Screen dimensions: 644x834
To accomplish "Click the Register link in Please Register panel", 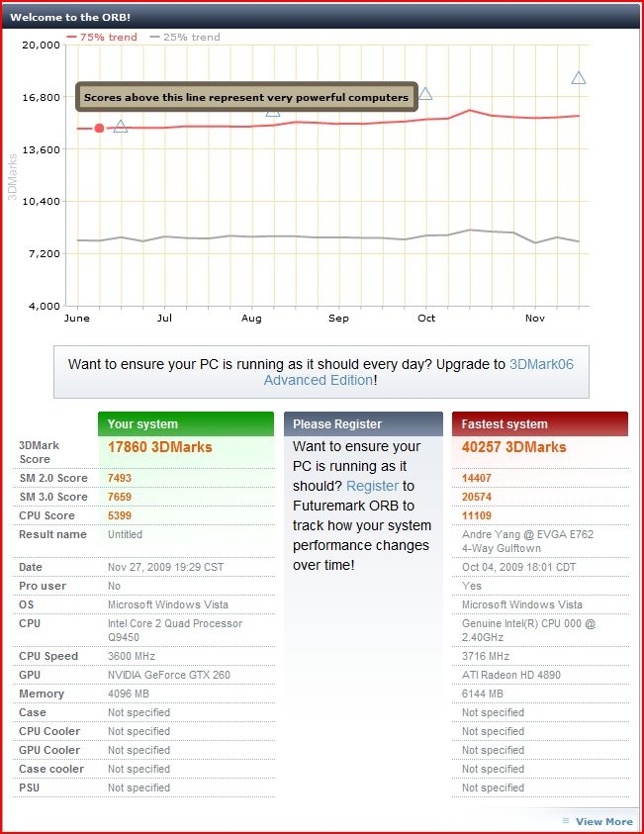I will click(372, 486).
